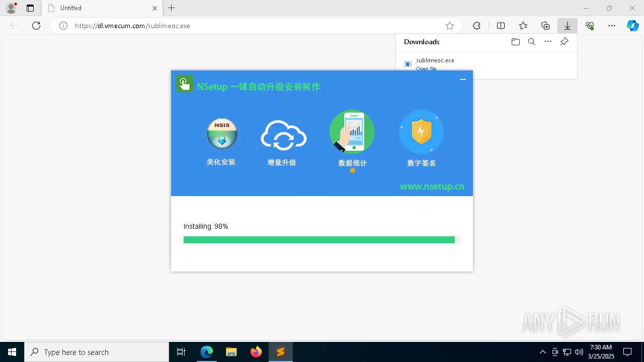Open the downloads folder icon
This screenshot has width=644, height=362.
point(516,42)
